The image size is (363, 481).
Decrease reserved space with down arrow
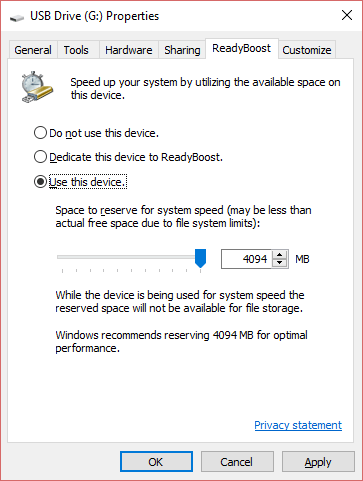pos(280,263)
